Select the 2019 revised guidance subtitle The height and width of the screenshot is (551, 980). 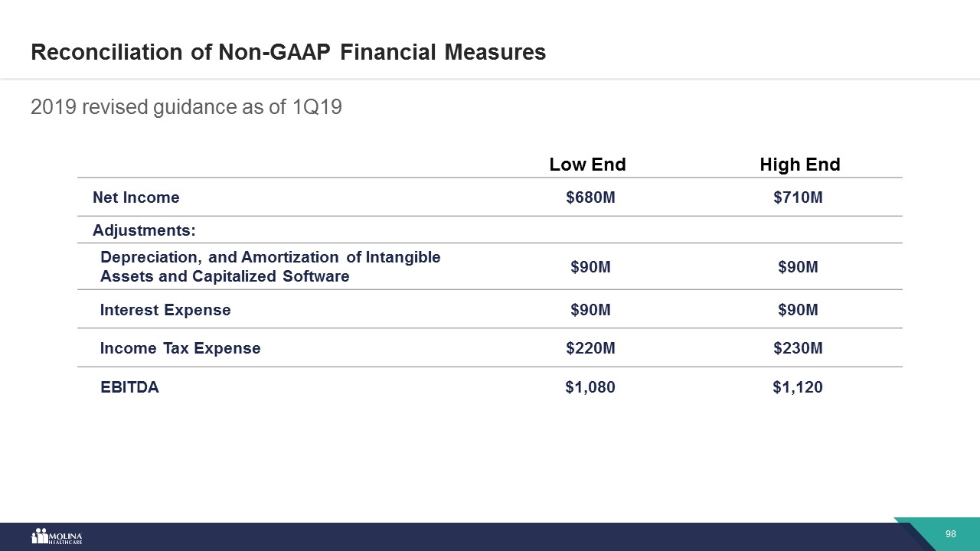click(x=186, y=107)
